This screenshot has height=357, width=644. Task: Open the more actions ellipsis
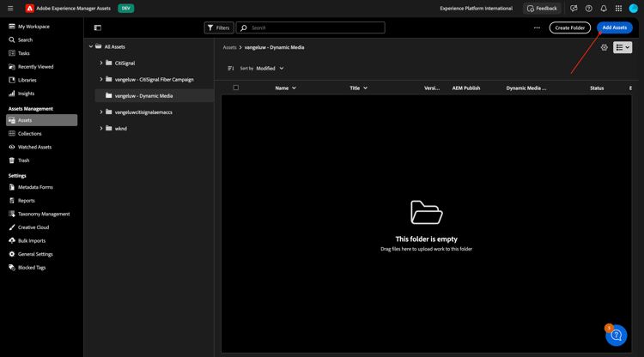[537, 28]
